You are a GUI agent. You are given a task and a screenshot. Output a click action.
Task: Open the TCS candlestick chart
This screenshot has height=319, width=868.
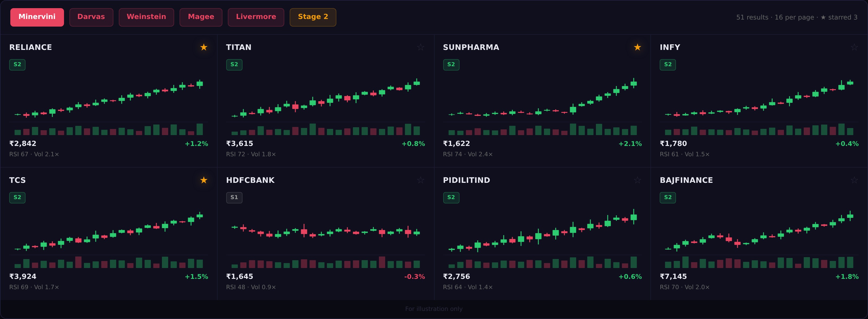[x=108, y=238]
